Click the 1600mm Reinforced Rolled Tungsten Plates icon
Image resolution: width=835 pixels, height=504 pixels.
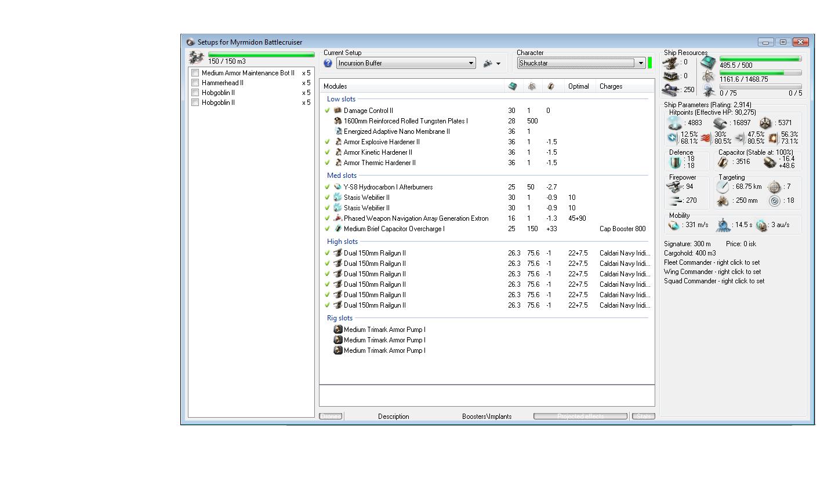tap(337, 120)
